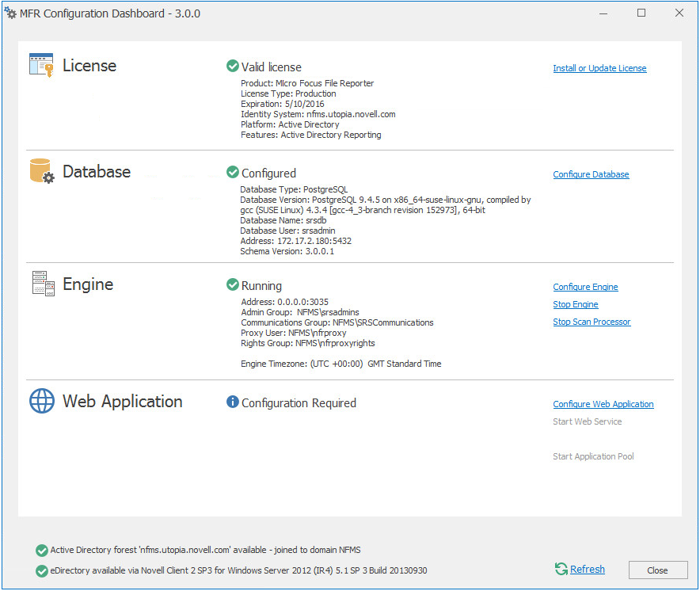The height and width of the screenshot is (591, 700).
Task: Stop the engine via Stop Engine link
Action: (x=576, y=304)
